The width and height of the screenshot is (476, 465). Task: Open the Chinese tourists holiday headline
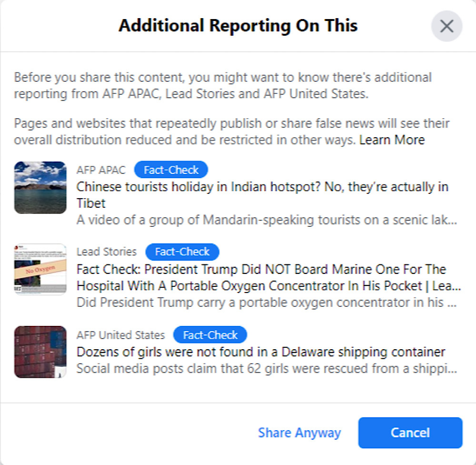(262, 195)
